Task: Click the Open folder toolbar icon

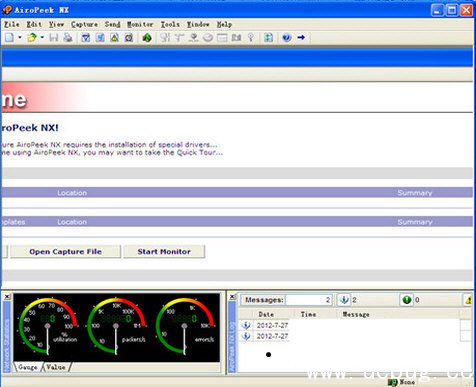Action: (x=32, y=38)
